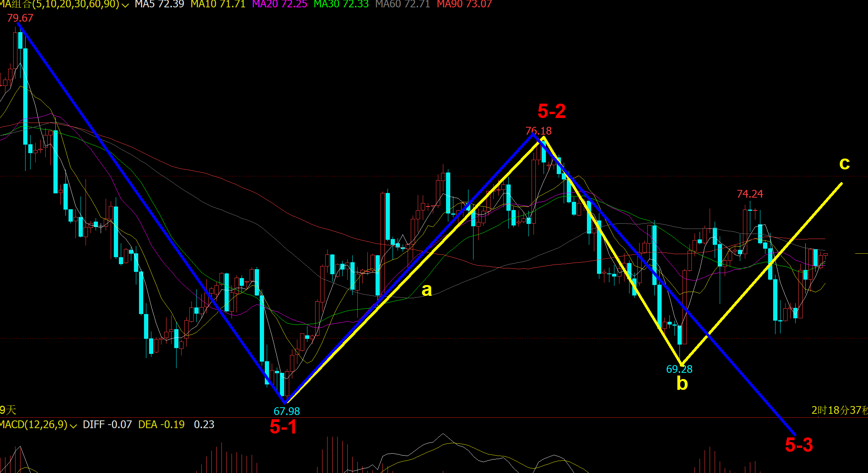The width and height of the screenshot is (868, 473).
Task: Click the 9天 period label
Action: point(8,410)
